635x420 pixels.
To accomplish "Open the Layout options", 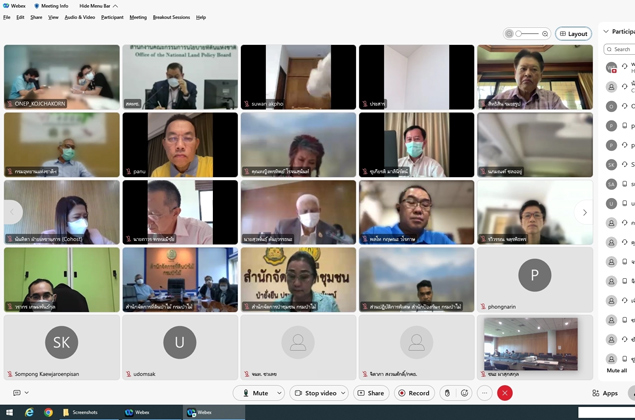I will click(x=573, y=34).
